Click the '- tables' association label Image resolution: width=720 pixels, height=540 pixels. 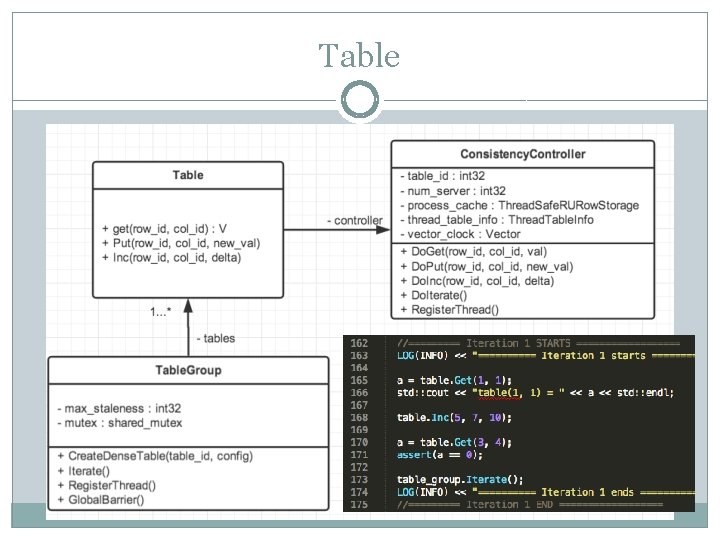pos(216,338)
